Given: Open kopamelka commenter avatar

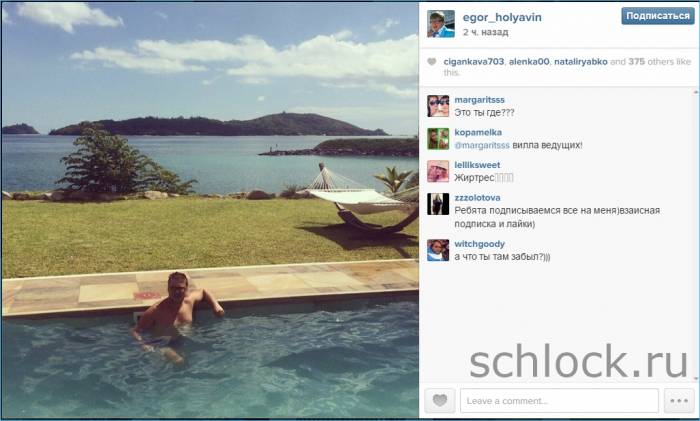Looking at the screenshot, I should tap(438, 138).
